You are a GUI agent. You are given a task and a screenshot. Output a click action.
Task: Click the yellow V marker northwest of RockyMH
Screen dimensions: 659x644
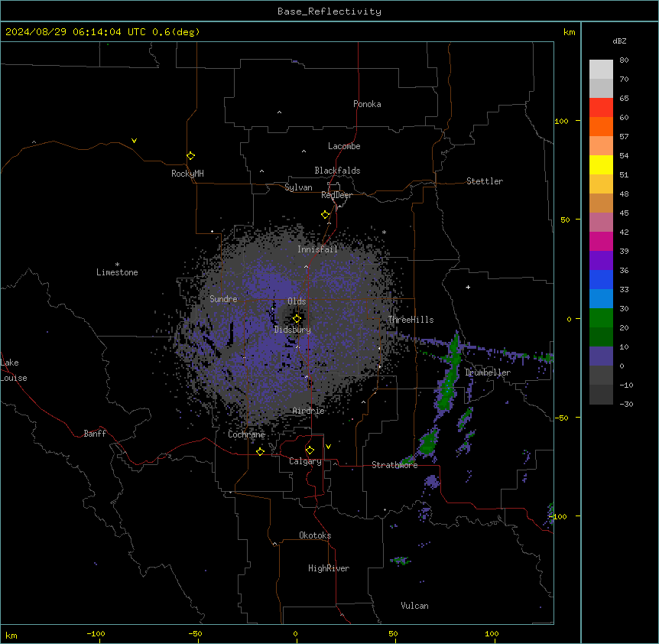(x=134, y=141)
